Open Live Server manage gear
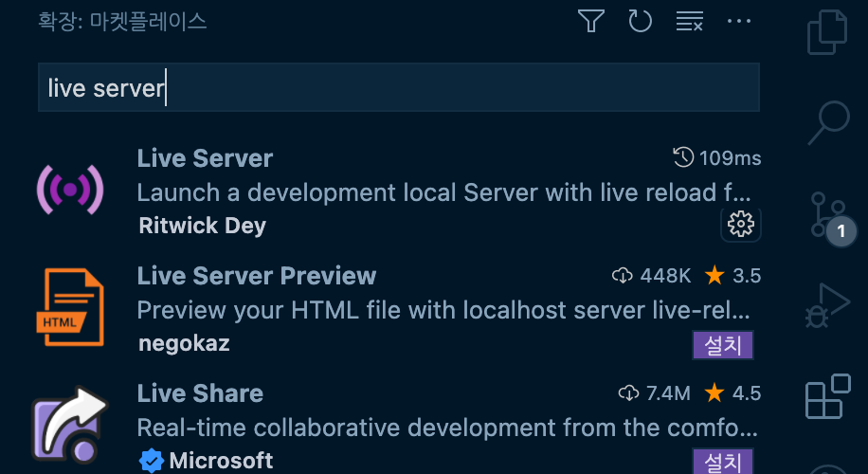Viewport: 868px width, 474px height. [x=741, y=225]
